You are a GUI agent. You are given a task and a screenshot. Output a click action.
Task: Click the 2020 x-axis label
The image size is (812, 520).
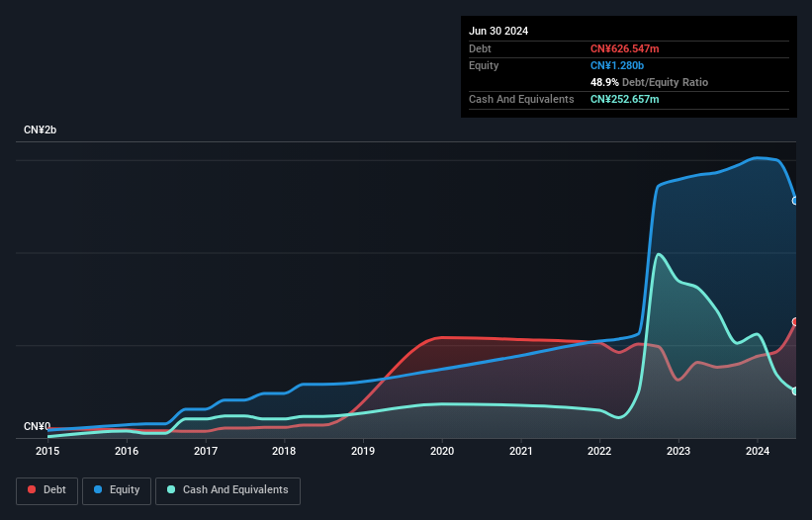click(x=442, y=451)
